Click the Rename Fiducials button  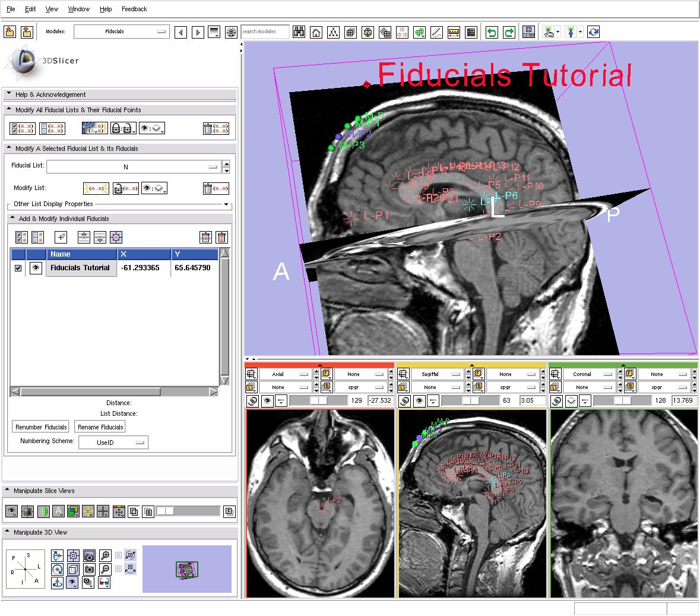[100, 427]
